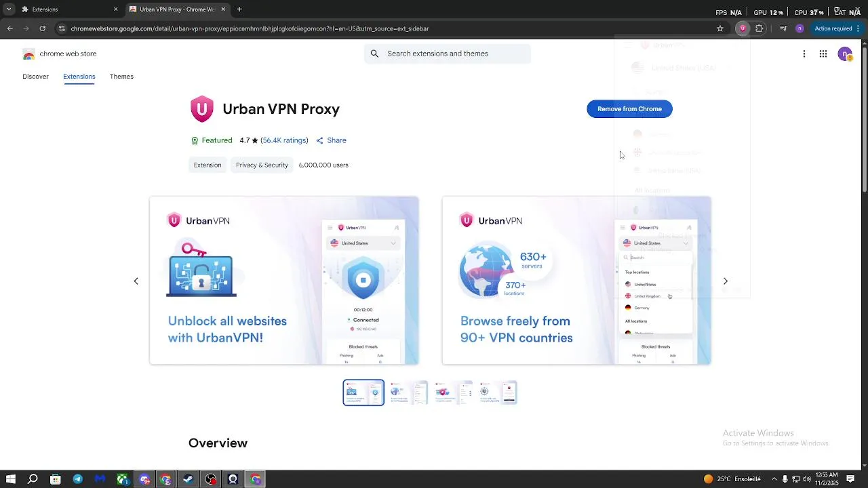868x488 pixels.
Task: Select the Privacy & Security chip
Action: [x=262, y=165]
